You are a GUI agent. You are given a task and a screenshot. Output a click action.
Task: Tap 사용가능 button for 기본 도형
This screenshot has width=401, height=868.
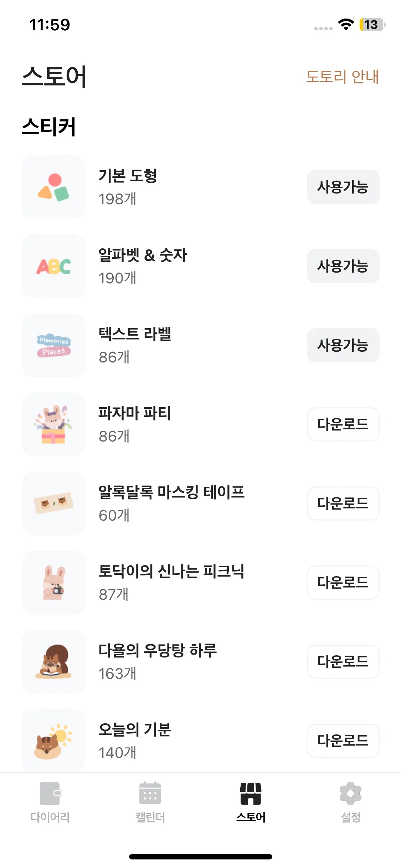343,187
